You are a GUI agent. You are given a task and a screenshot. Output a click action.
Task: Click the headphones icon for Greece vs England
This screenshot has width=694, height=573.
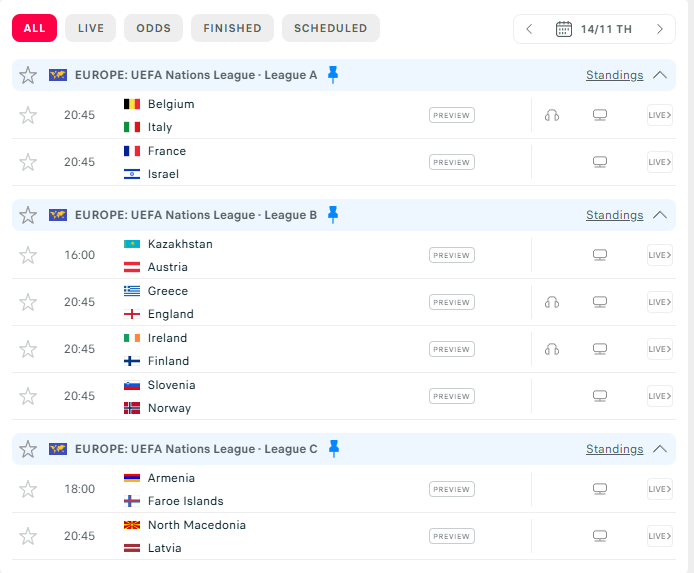click(x=551, y=302)
